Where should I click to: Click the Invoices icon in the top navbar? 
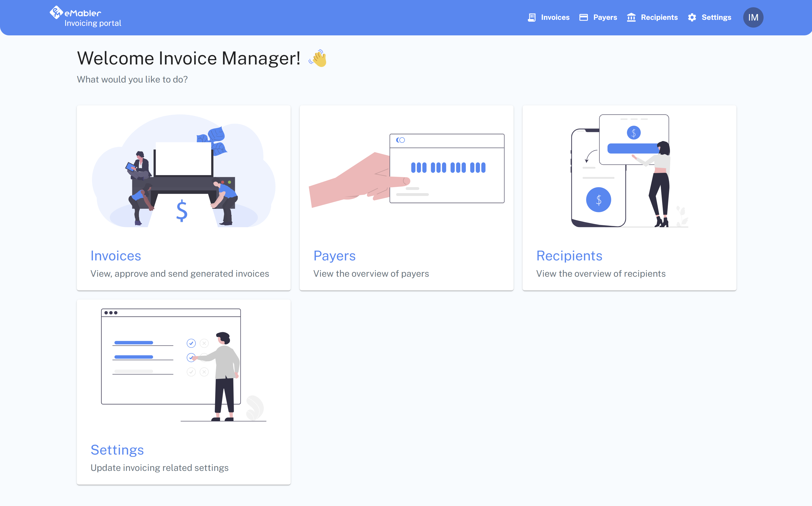tap(532, 17)
